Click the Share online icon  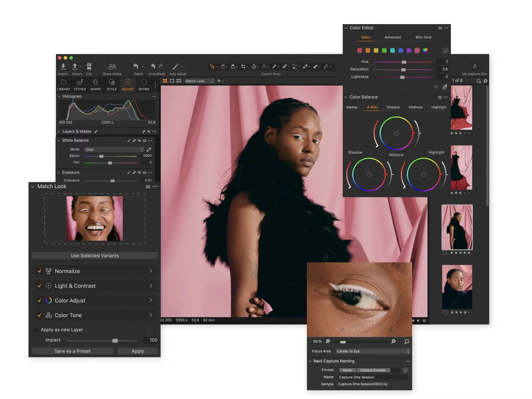112,66
